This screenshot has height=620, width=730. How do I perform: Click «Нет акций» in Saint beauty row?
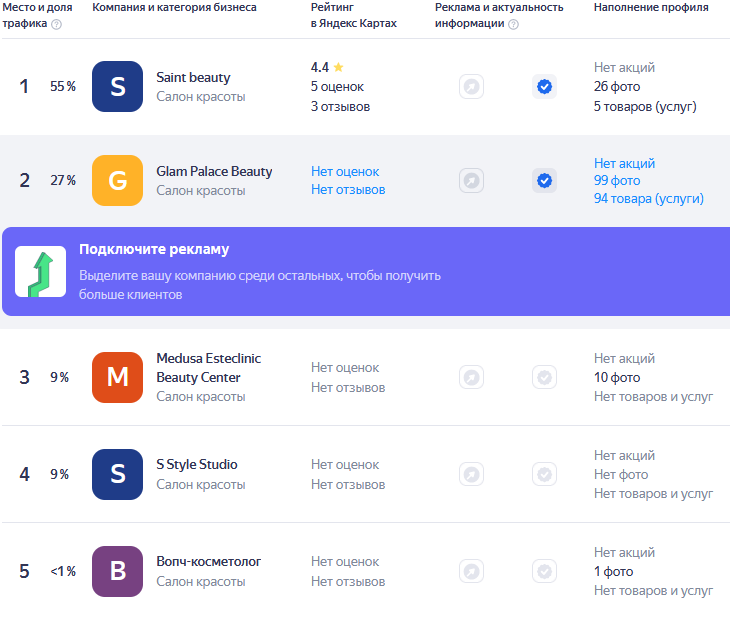(624, 68)
